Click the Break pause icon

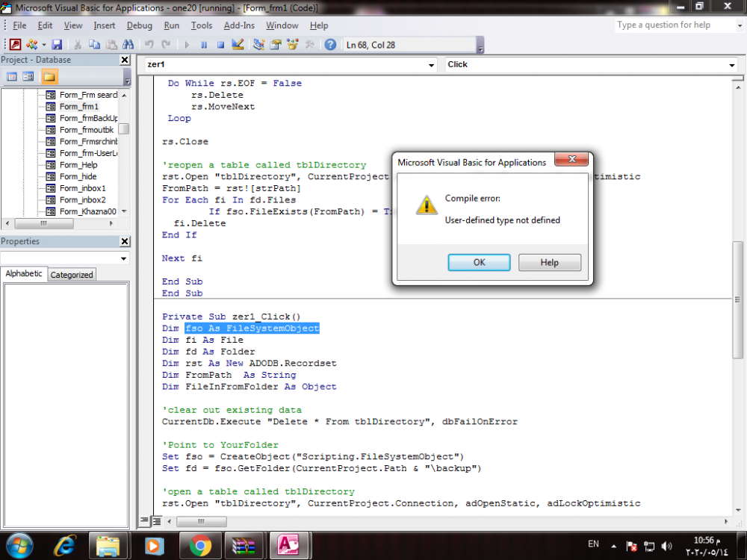tap(204, 45)
